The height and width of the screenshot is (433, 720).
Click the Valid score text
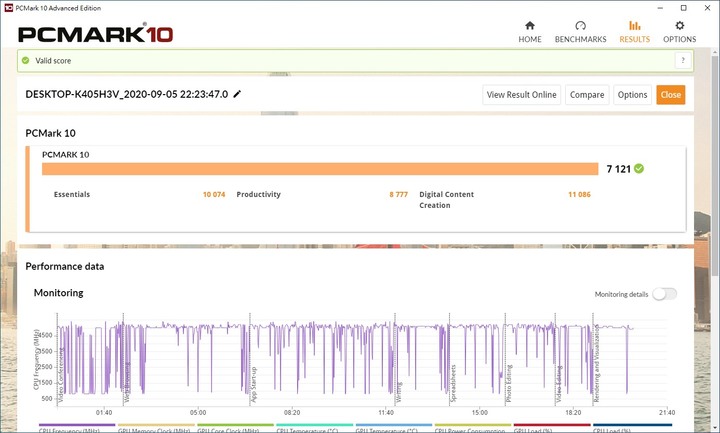(53, 61)
